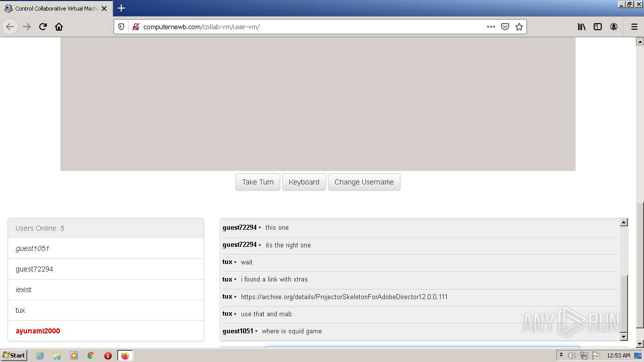View site connection security info
Viewport: 644px width, 362px height.
click(135, 27)
